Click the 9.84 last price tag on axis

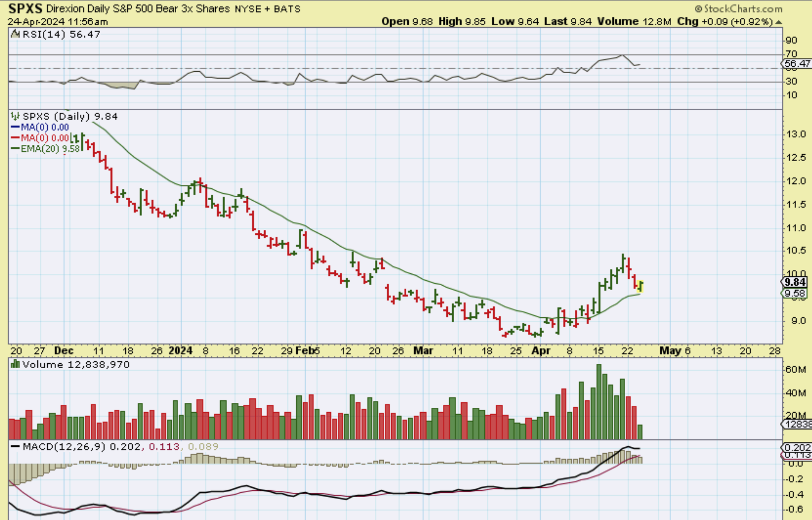(x=795, y=282)
